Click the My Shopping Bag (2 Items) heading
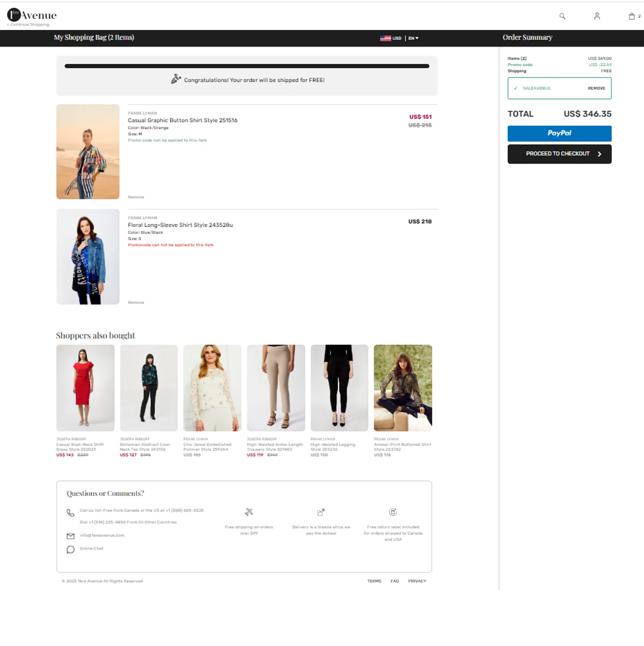The height and width of the screenshot is (646, 644). coord(94,37)
